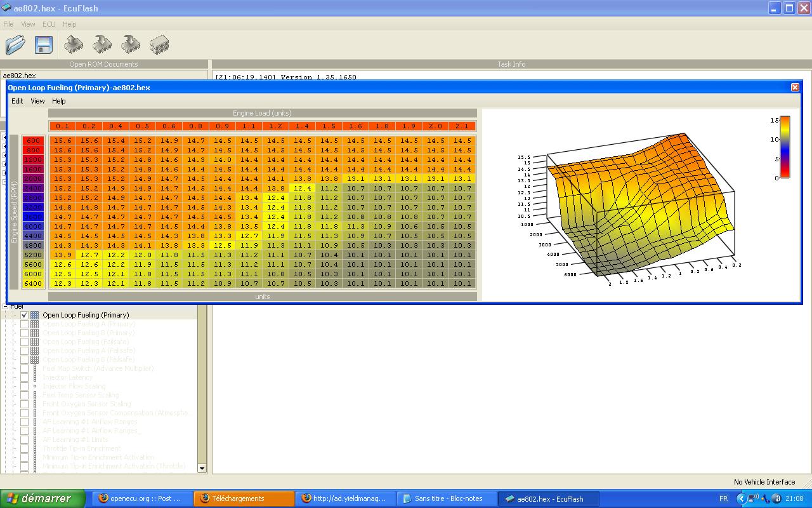Close the Open Loop Fueling table window

point(795,87)
